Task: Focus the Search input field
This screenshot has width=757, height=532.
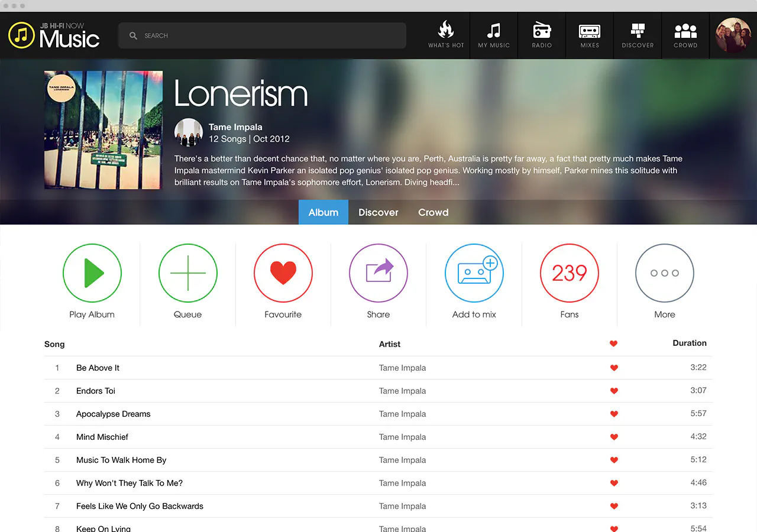Action: [262, 35]
